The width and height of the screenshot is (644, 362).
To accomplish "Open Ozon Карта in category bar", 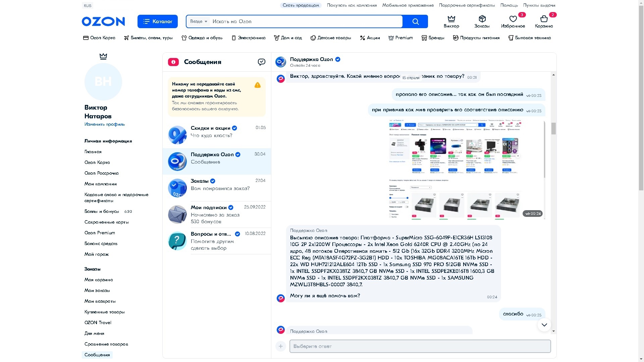I will click(x=99, y=38).
